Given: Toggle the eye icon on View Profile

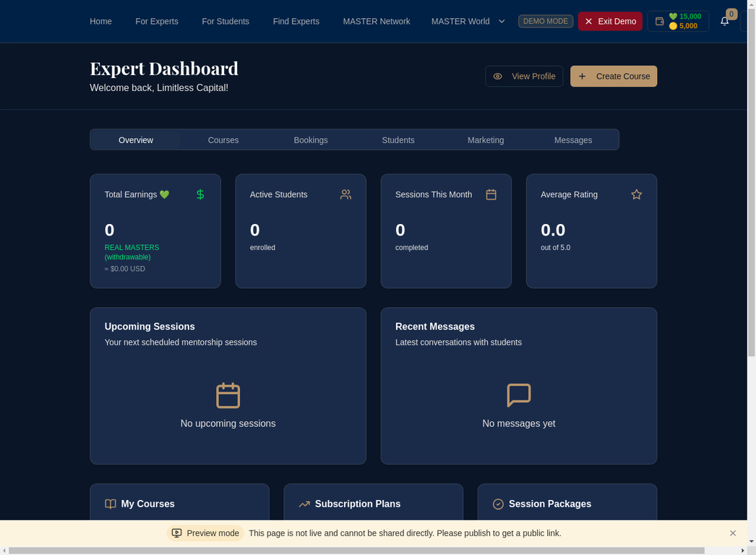Looking at the screenshot, I should 497,76.
